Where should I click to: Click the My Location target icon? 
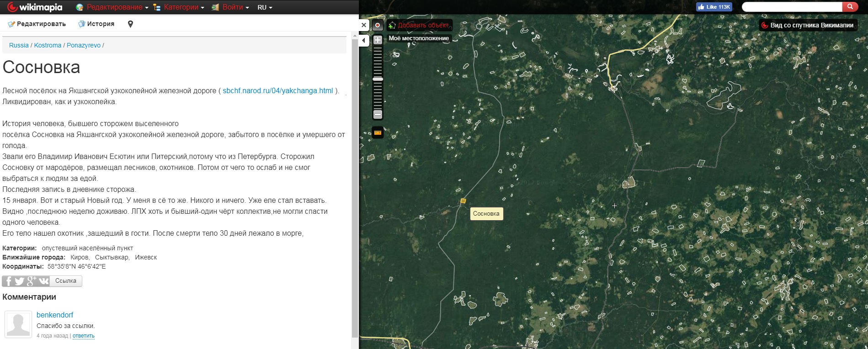coord(378,26)
